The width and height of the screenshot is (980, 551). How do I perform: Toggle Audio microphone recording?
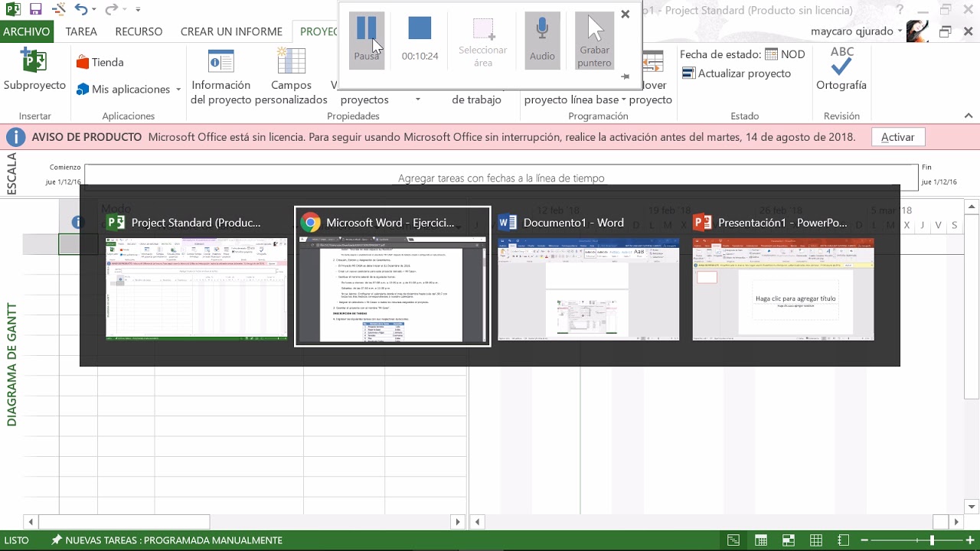click(x=542, y=41)
